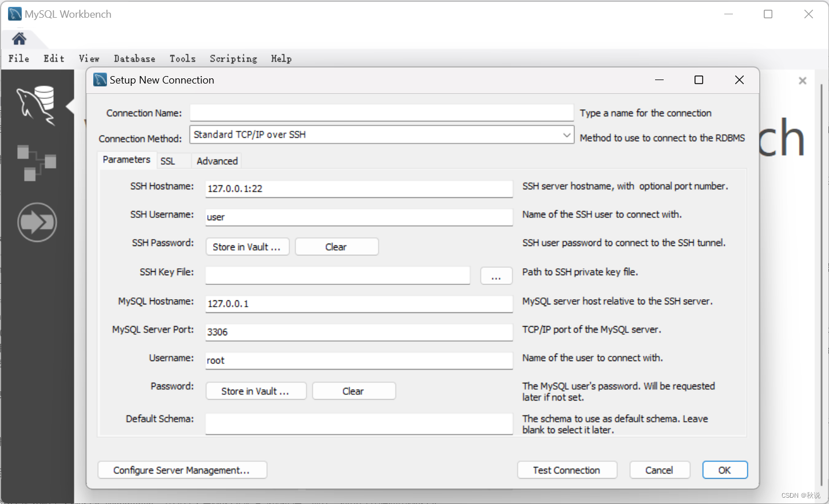829x504 pixels.
Task: Open the Models sidebar icon
Action: pyautogui.click(x=37, y=162)
